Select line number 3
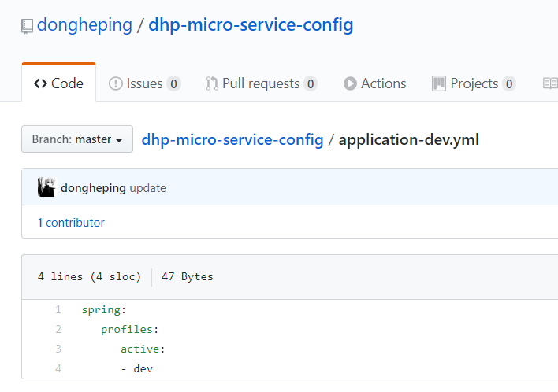Screen dimensions: 558x392 pos(58,349)
